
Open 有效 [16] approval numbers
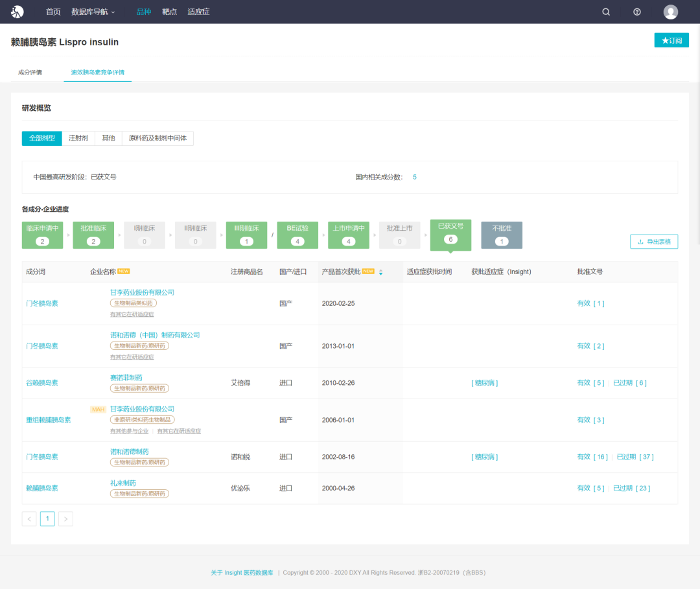[592, 457]
